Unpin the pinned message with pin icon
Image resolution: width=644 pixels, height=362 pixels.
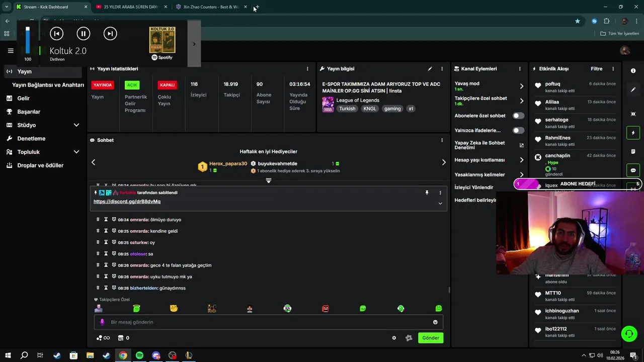pyautogui.click(x=427, y=193)
